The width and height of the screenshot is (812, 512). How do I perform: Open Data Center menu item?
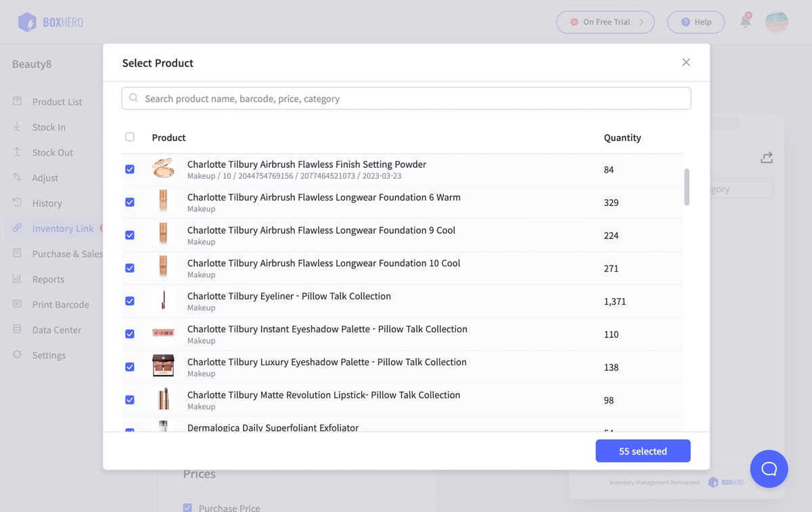tap(57, 330)
